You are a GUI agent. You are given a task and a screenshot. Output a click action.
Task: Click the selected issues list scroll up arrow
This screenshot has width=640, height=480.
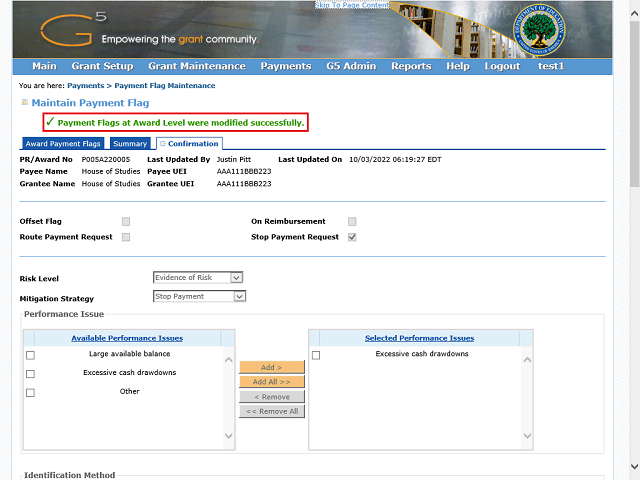[x=527, y=360]
